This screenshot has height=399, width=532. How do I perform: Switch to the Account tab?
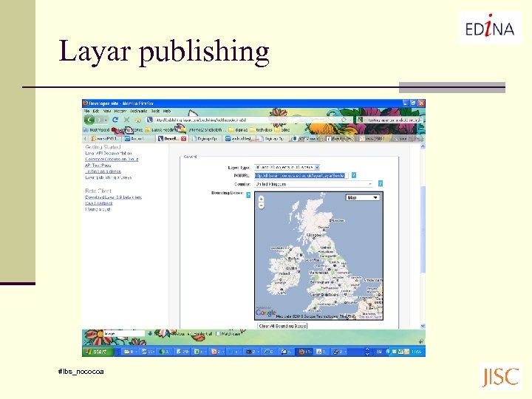[x=137, y=138]
